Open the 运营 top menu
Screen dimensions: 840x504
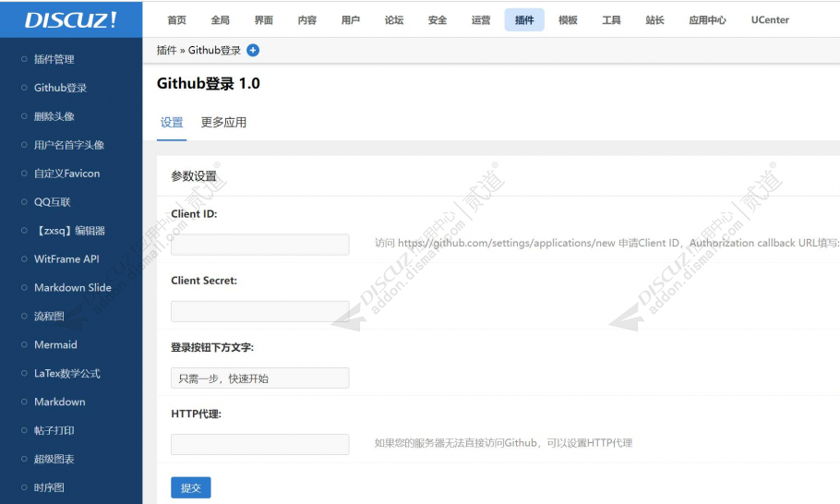pyautogui.click(x=481, y=19)
